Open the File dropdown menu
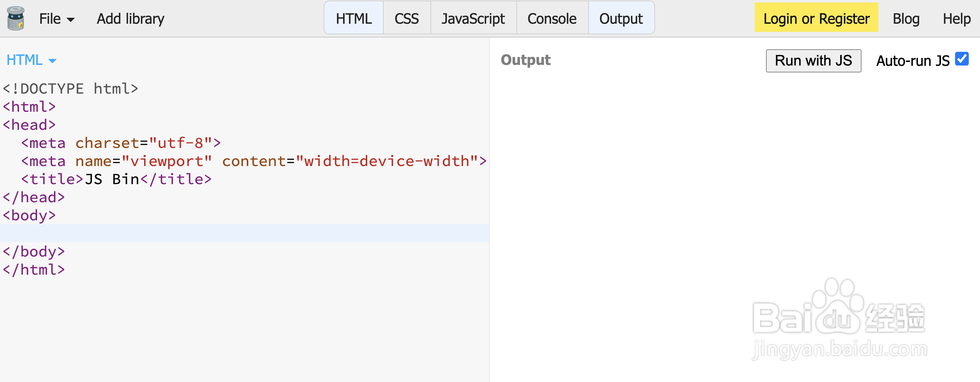 click(57, 19)
